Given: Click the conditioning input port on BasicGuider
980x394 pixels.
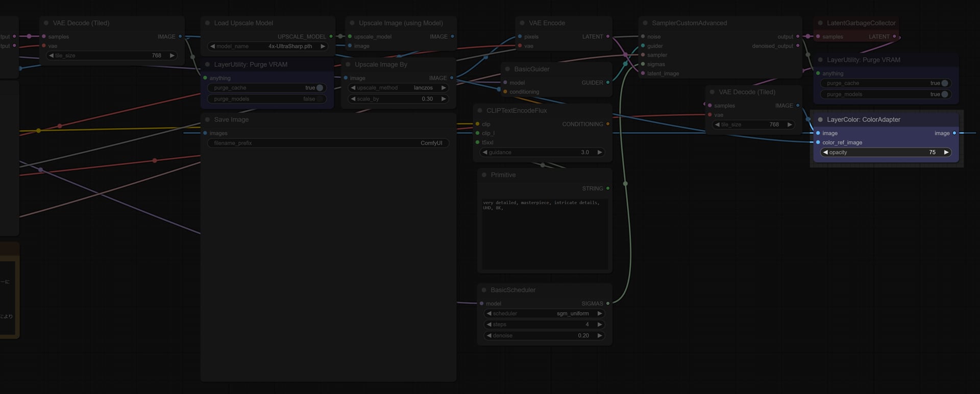Looking at the screenshot, I should [505, 91].
